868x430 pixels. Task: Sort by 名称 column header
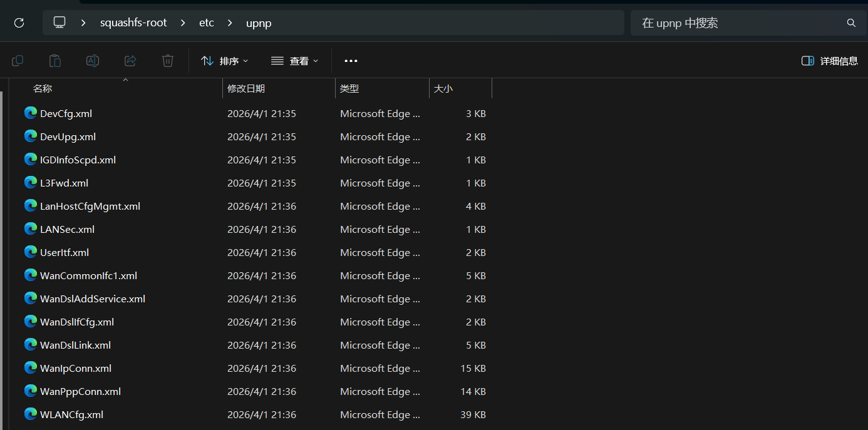[x=43, y=89]
